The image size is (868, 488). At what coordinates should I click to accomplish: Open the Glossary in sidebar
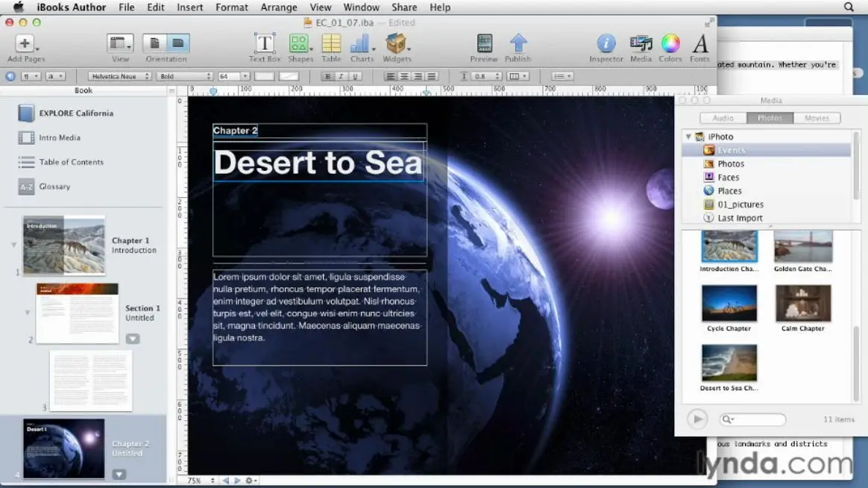(54, 187)
